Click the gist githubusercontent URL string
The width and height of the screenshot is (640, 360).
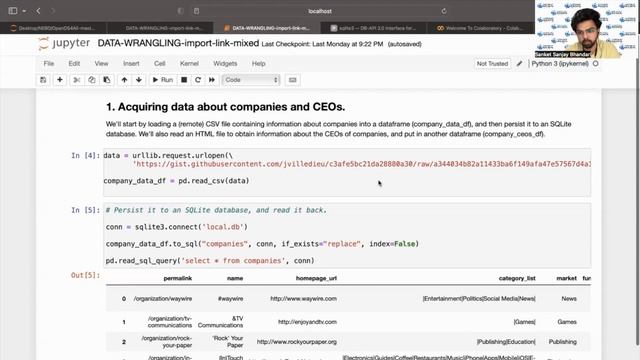362,164
